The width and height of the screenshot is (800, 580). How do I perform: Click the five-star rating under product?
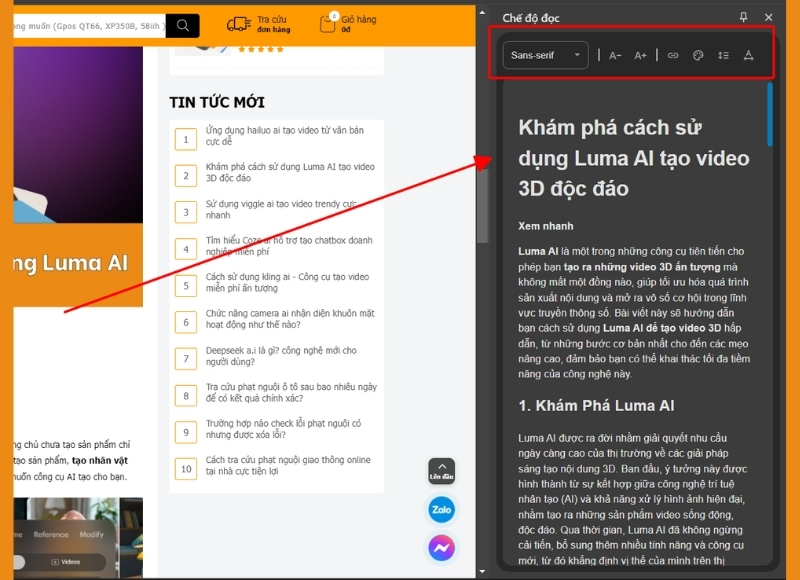pyautogui.click(x=261, y=49)
